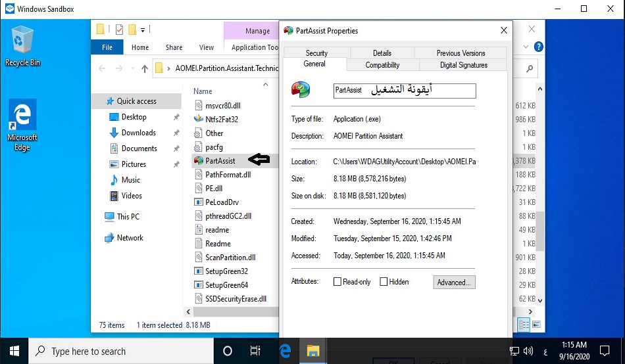The width and height of the screenshot is (625, 364).
Task: Enable the Read-only attribute checkbox
Action: 337,282
